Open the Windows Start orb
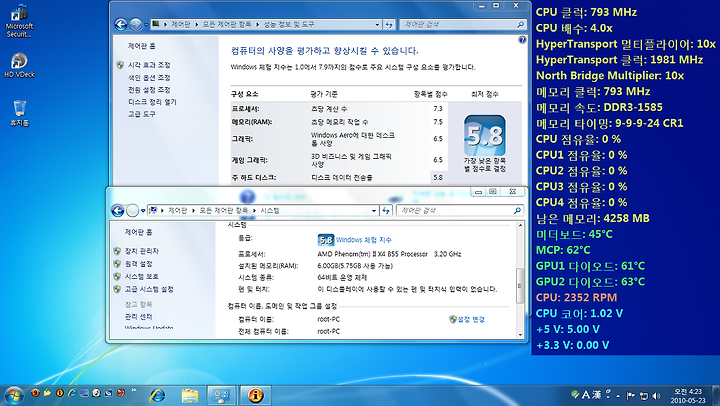The height and width of the screenshot is (406, 720). (14, 395)
